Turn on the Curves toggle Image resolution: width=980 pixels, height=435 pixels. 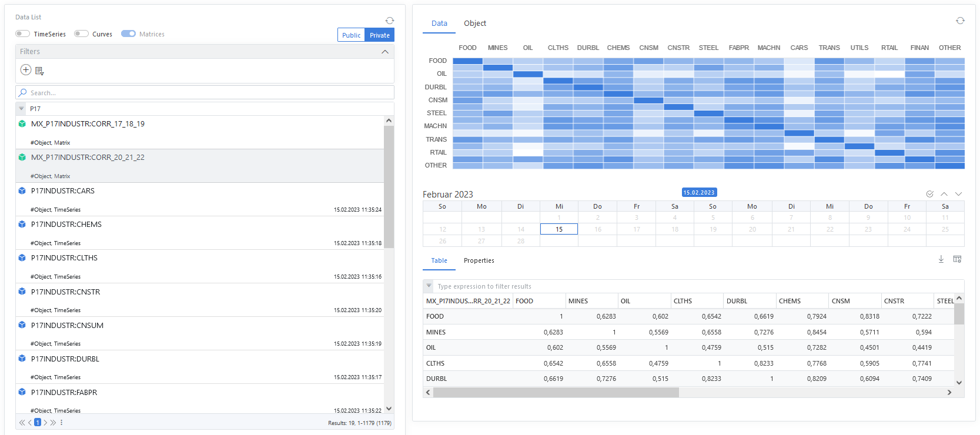point(81,34)
